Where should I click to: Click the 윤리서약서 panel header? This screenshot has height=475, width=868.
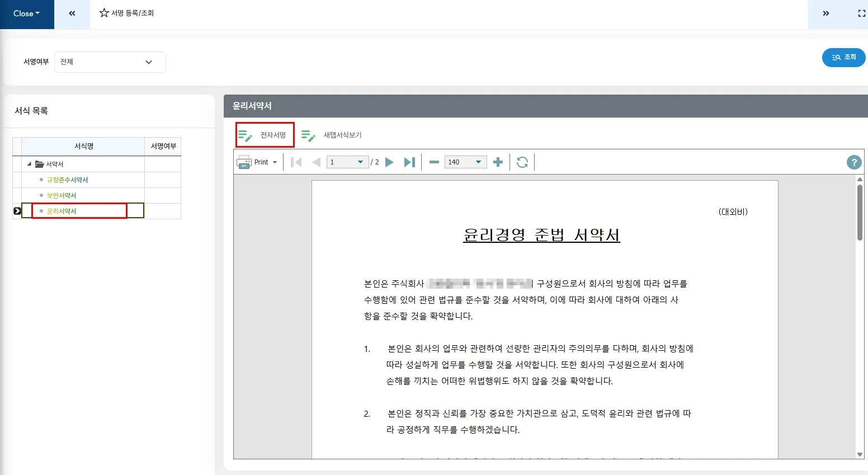546,106
